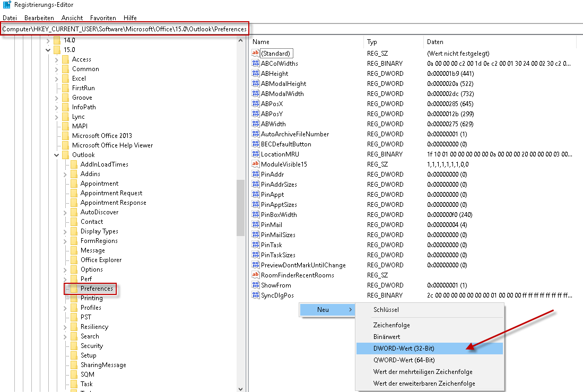The width and height of the screenshot is (583, 392).
Task: Click the PreviewDontMarkUntilChange value icon
Action: (256, 265)
